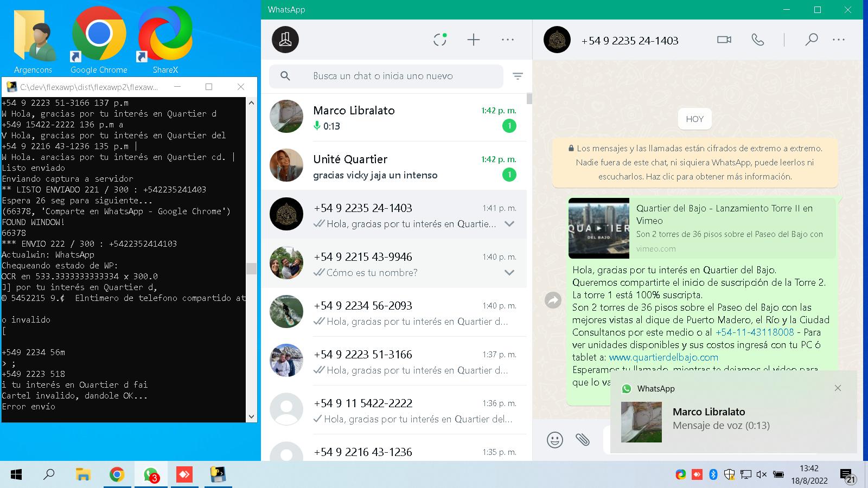Click Bluetooth tray icon
The width and height of the screenshot is (868, 488).
pyautogui.click(x=713, y=474)
